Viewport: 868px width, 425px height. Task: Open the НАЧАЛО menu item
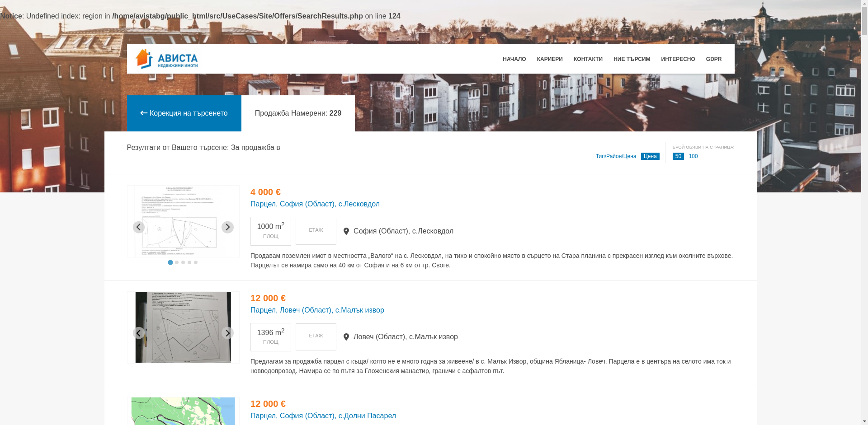coord(514,59)
